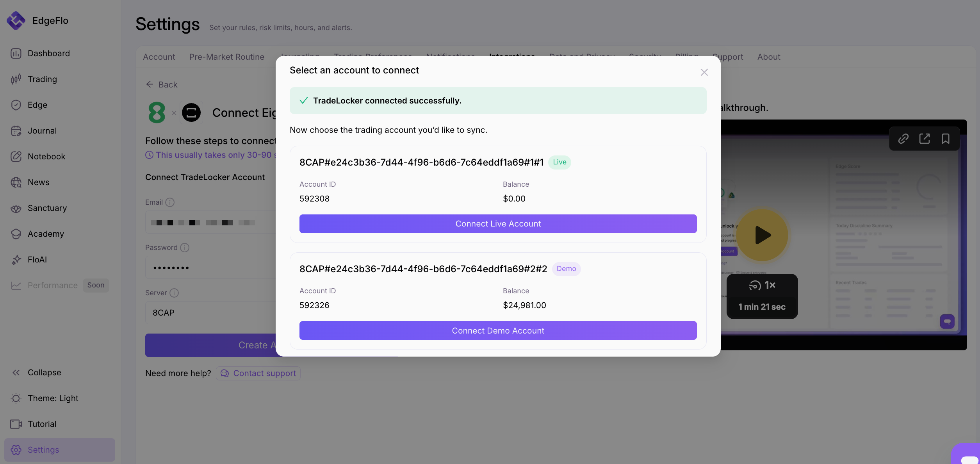
Task: Switch to the Account settings tab
Action: pos(159,57)
